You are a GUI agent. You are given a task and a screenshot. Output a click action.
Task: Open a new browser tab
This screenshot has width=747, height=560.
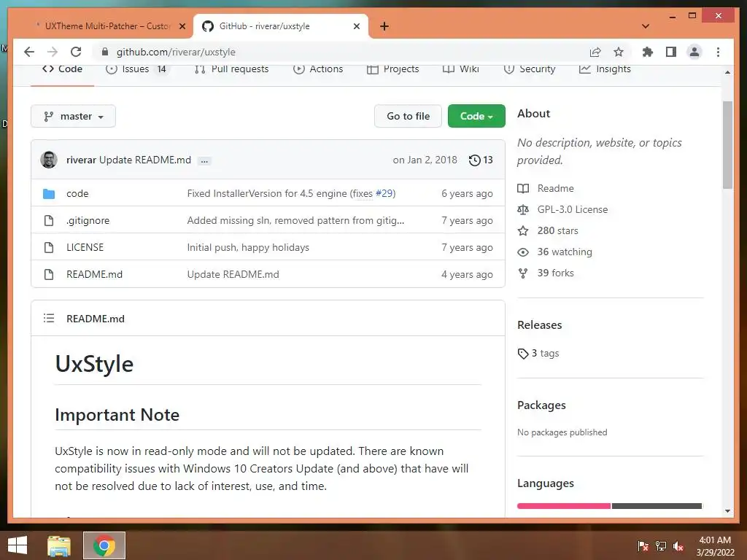(x=384, y=26)
